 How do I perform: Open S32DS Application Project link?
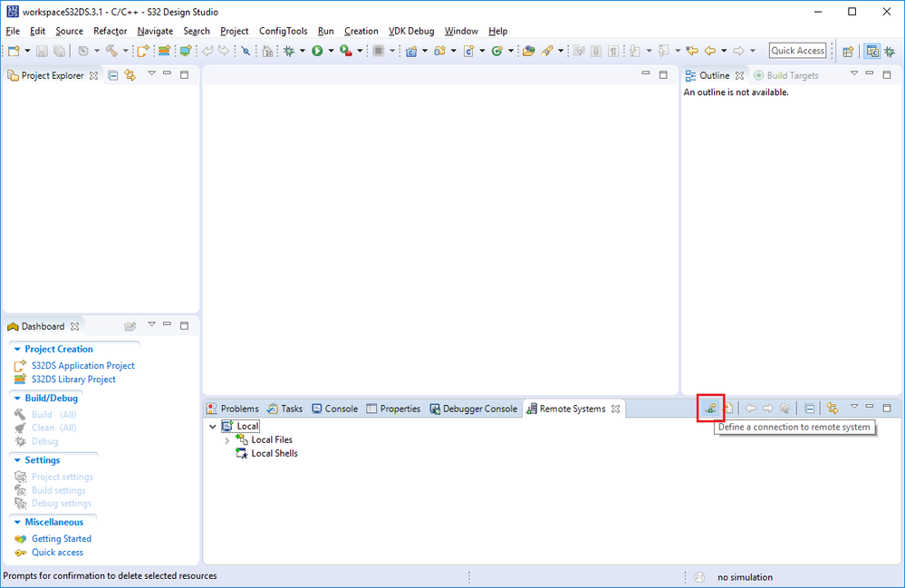point(83,366)
